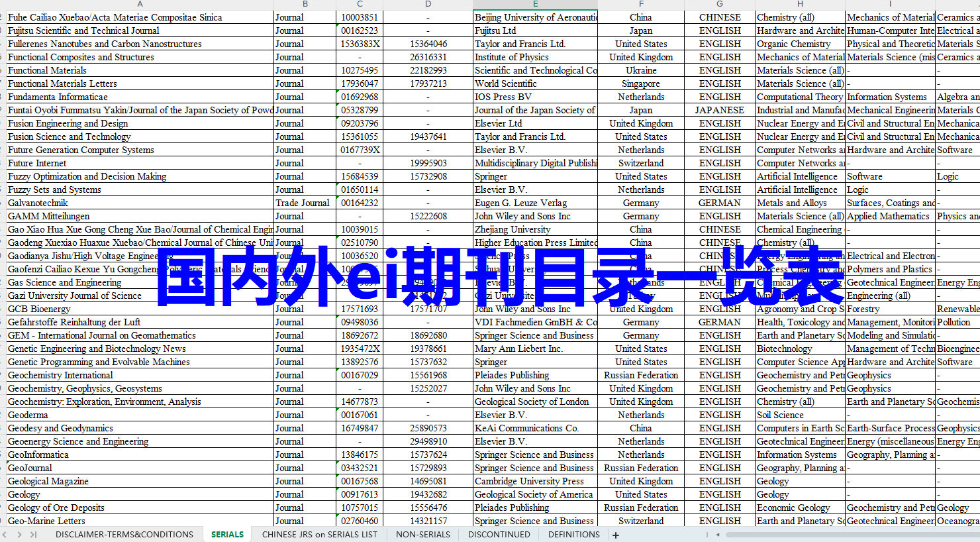Image resolution: width=980 pixels, height=542 pixels.
Task: Select column B header
Action: (305, 4)
